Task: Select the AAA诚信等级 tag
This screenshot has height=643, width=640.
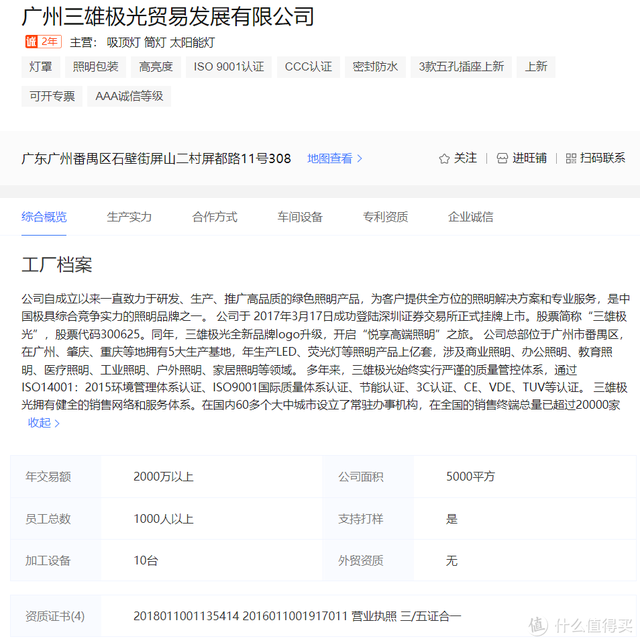Action: pos(129,96)
